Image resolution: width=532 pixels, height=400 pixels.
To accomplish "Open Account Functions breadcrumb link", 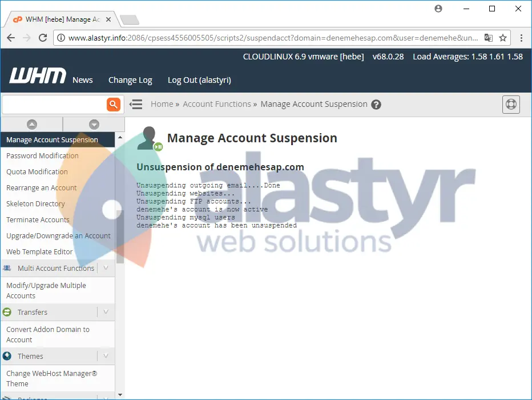I will [217, 104].
